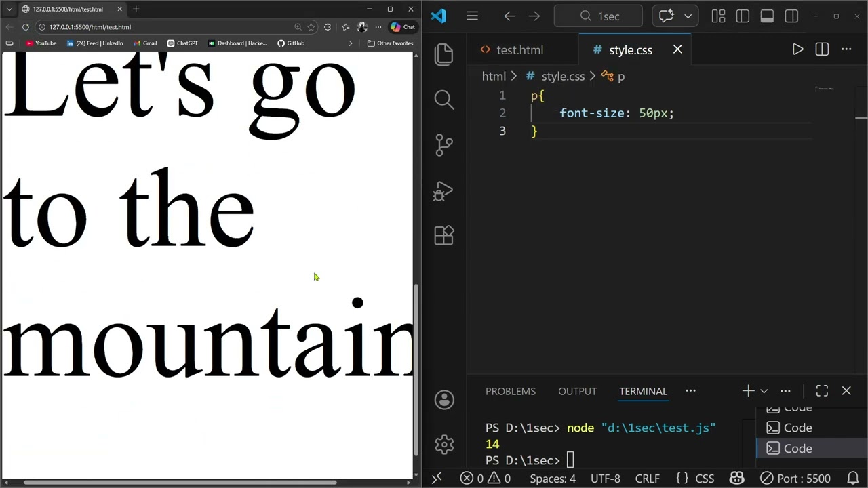Close the terminal panel
Screen dimensions: 868x488
(846, 391)
